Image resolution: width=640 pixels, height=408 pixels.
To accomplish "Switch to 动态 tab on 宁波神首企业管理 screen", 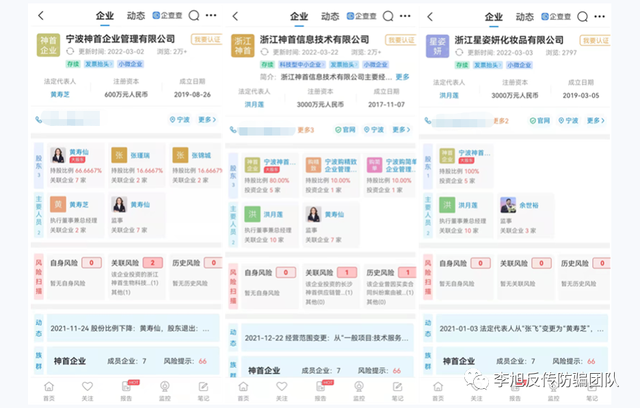I will (136, 16).
